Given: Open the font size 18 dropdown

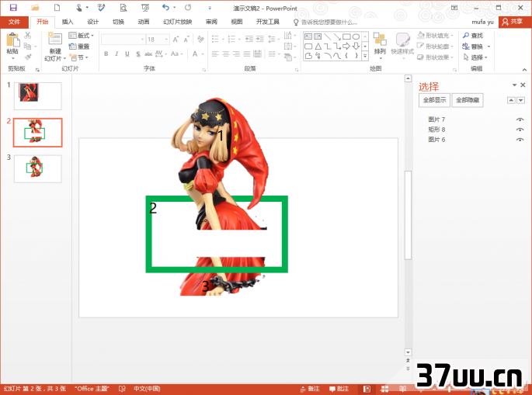Looking at the screenshot, I should point(166,40).
